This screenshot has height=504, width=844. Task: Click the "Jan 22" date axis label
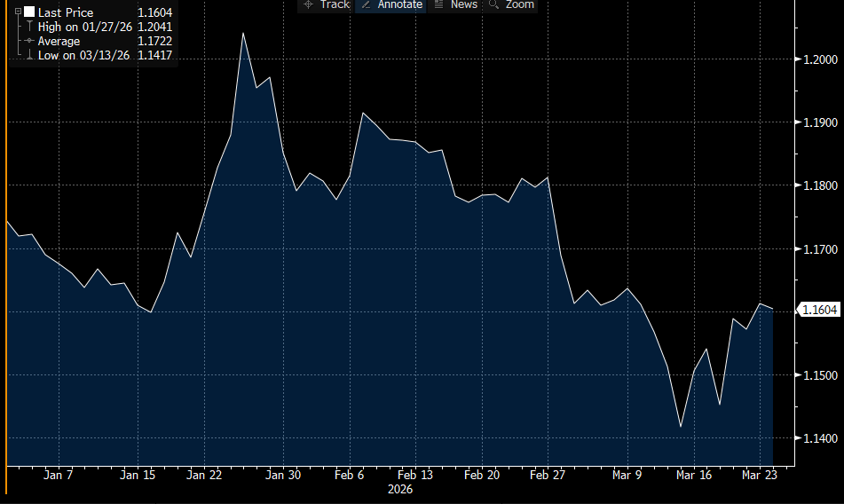pyautogui.click(x=204, y=475)
